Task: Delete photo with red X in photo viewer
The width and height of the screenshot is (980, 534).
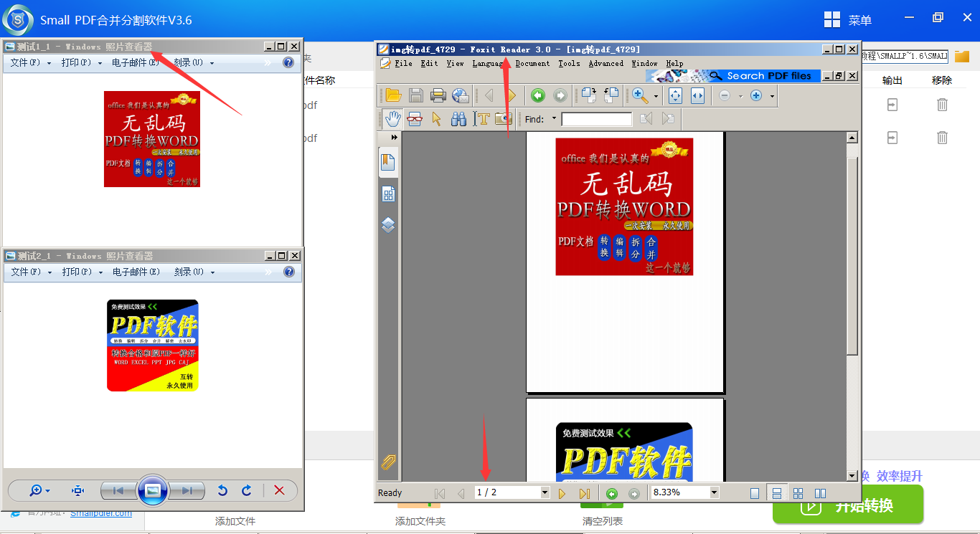Action: tap(280, 490)
